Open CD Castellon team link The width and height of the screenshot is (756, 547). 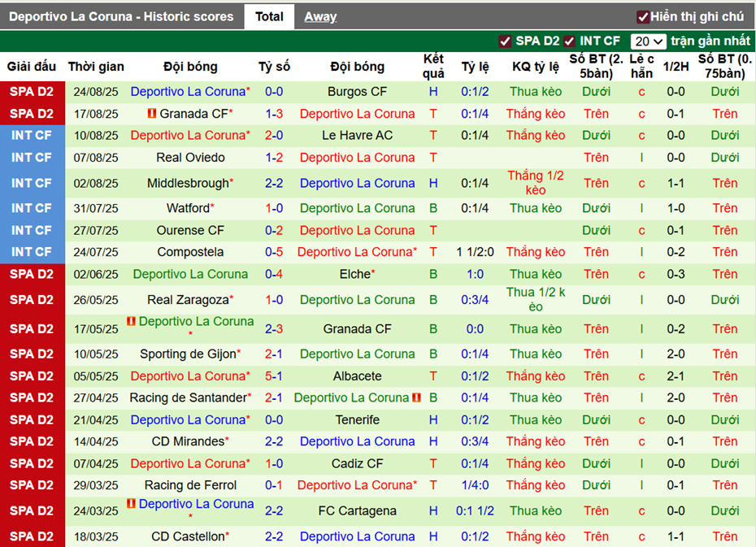(188, 536)
